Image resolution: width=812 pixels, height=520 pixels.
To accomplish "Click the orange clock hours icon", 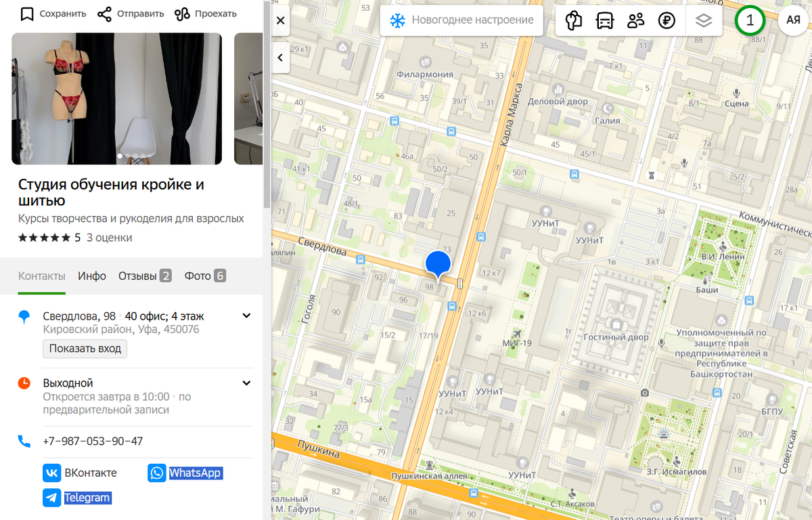I will tap(24, 383).
